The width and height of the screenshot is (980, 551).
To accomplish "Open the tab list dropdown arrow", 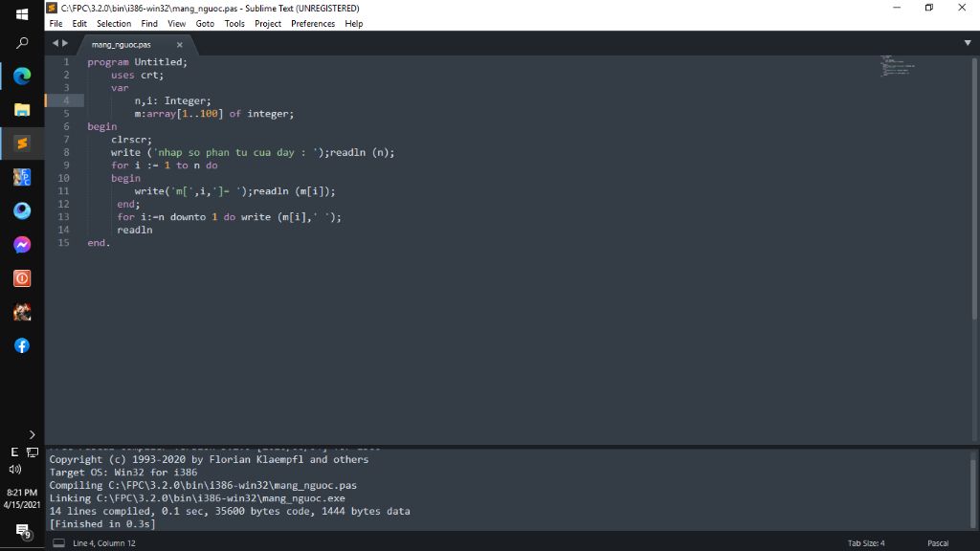I will click(x=968, y=43).
